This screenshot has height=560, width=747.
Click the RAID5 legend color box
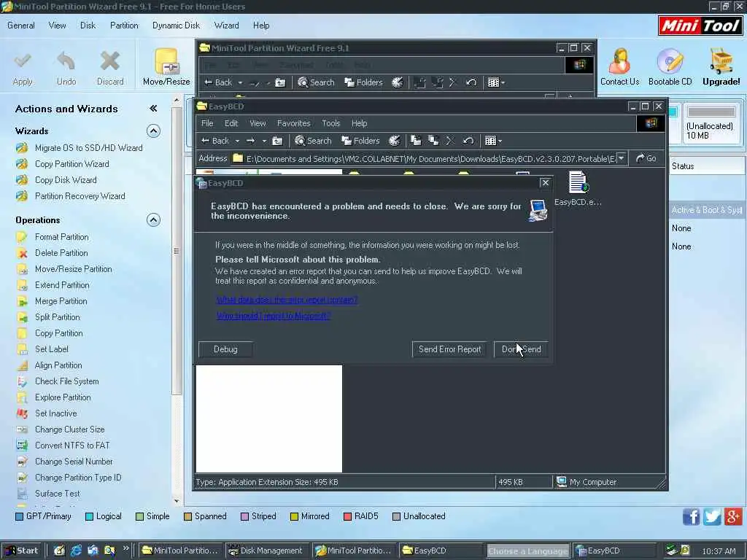[347, 517]
